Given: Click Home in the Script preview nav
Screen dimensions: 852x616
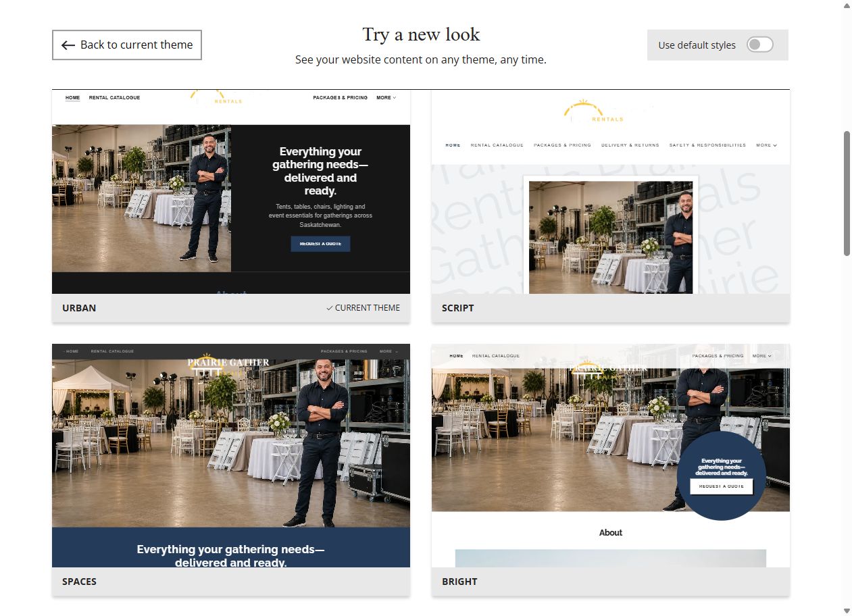Looking at the screenshot, I should click(453, 145).
